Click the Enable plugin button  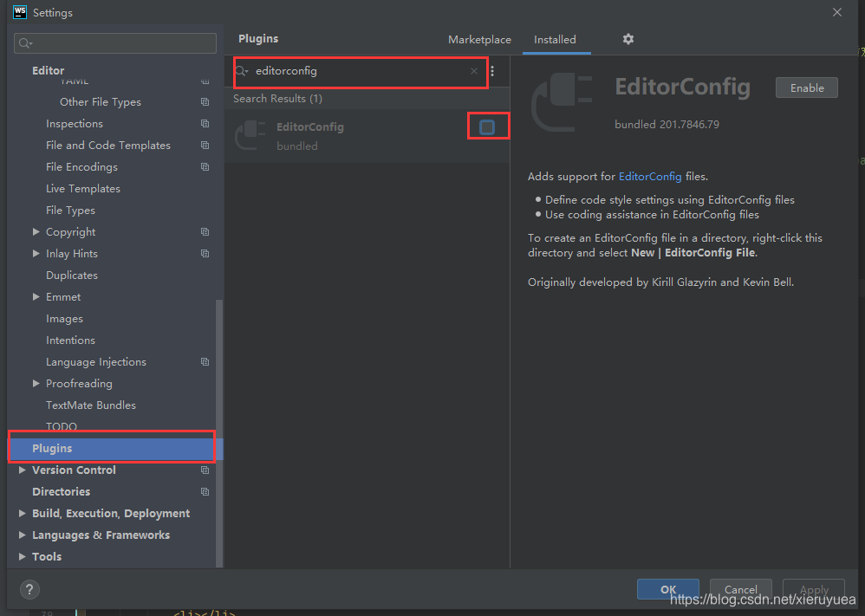tap(807, 88)
